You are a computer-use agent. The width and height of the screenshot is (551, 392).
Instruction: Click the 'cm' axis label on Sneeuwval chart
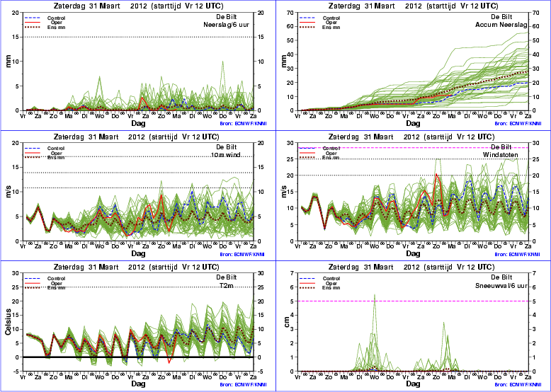[287, 322]
